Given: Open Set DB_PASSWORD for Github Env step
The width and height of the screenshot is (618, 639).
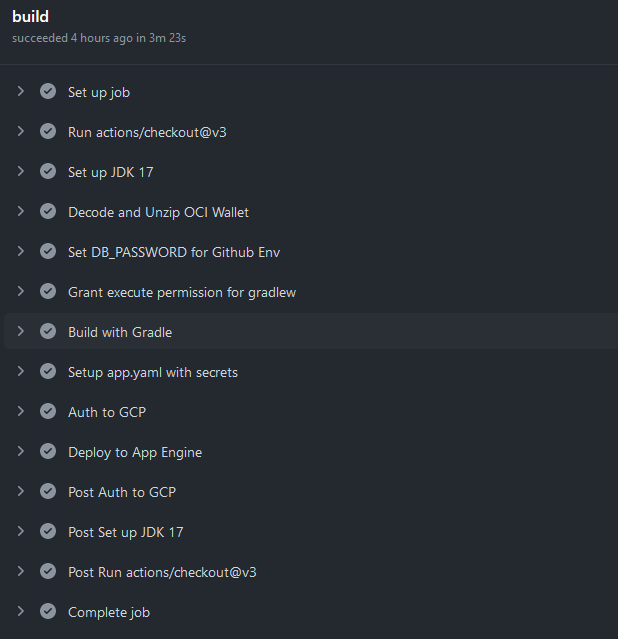Looking at the screenshot, I should click(173, 252).
